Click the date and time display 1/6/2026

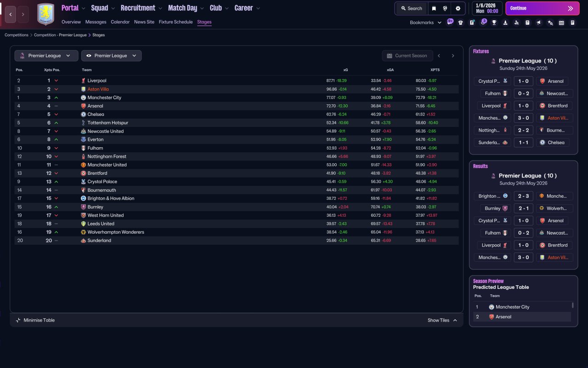[487, 8]
